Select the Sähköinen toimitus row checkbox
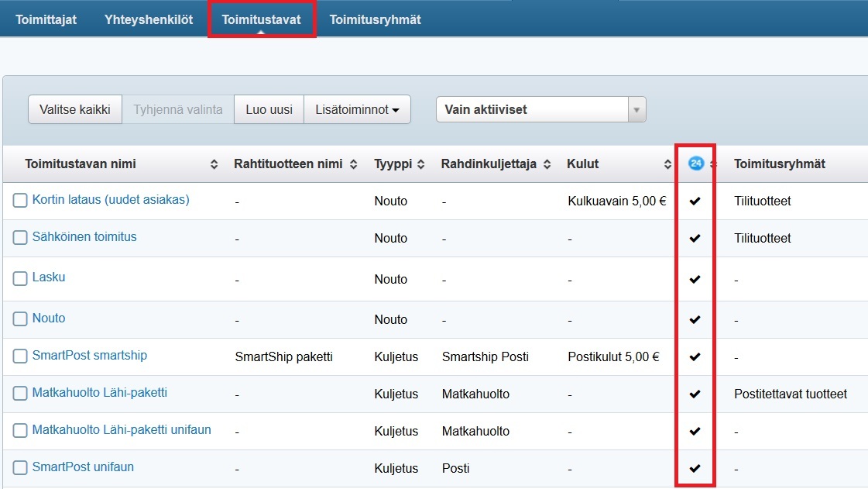868x489 pixels. tap(20, 238)
